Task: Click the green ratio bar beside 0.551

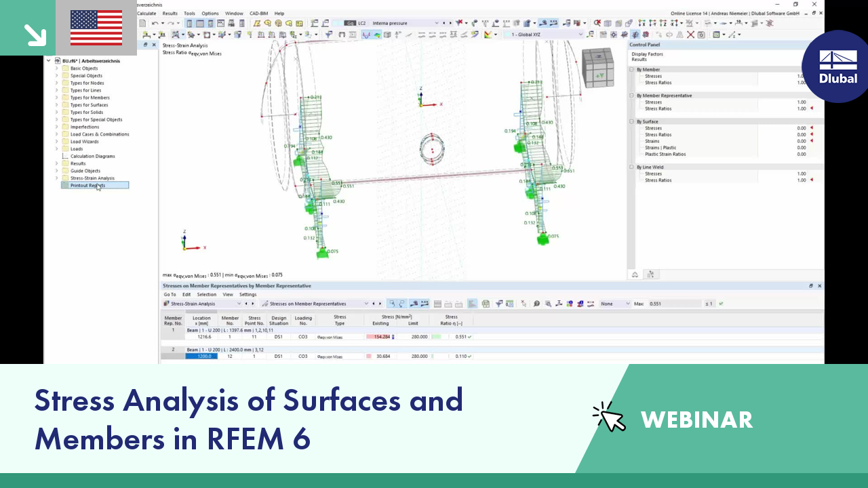Action: 436,337
